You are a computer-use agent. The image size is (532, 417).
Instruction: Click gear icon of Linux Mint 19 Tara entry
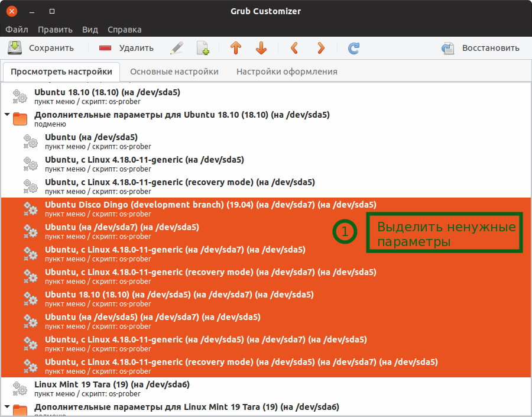point(20,389)
